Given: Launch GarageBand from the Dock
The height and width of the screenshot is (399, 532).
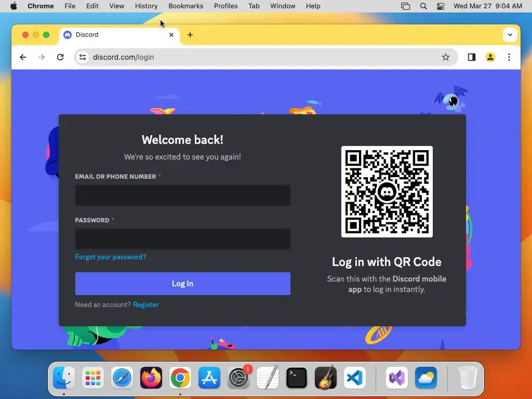Looking at the screenshot, I should pos(326,378).
